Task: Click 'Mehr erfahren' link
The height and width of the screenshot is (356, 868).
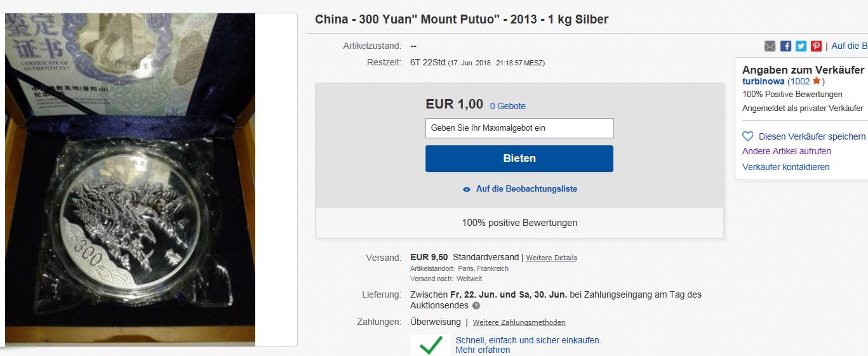Action: coord(483,350)
